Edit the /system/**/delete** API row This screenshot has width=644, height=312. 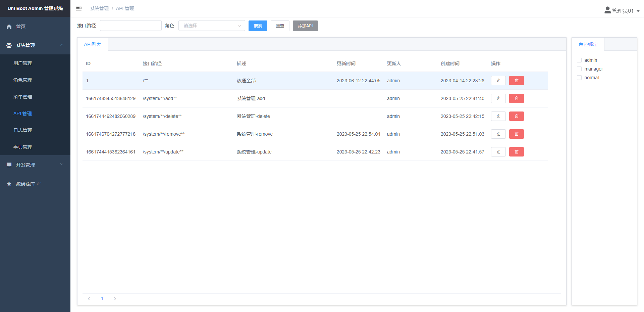point(498,116)
